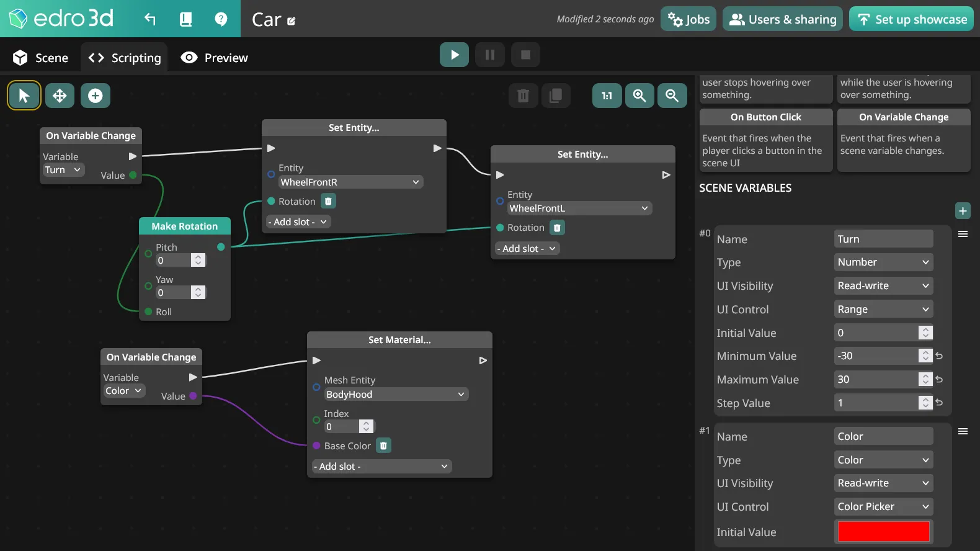Open Set Material Add slot dropdown
Viewport: 980px width, 551px height.
(381, 466)
